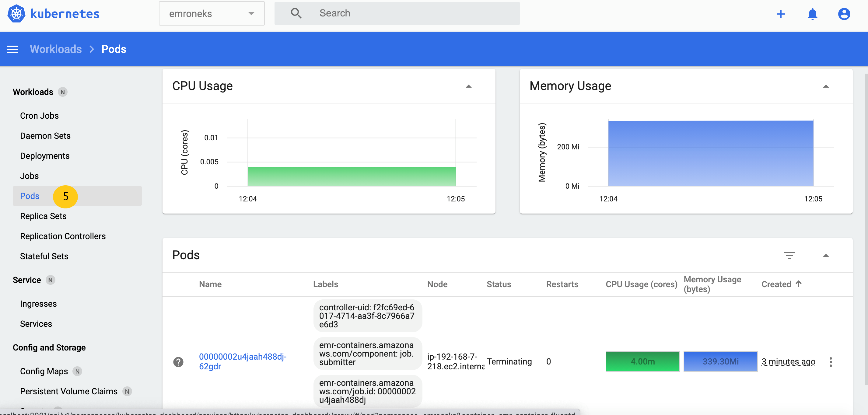The image size is (868, 415).
Task: Open pod 00000002u4jaah488dj-62gdr link
Action: click(x=242, y=361)
